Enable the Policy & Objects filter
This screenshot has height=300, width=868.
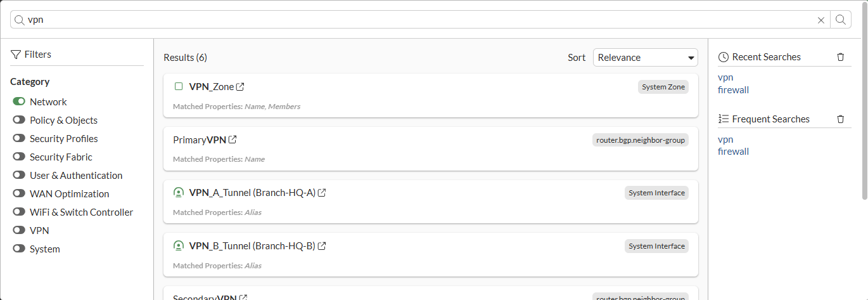coord(19,121)
